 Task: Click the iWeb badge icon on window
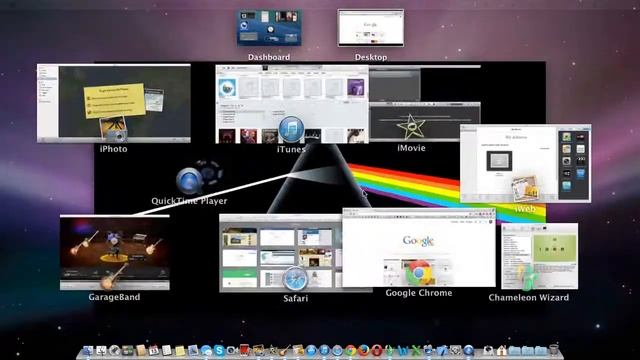point(525,189)
